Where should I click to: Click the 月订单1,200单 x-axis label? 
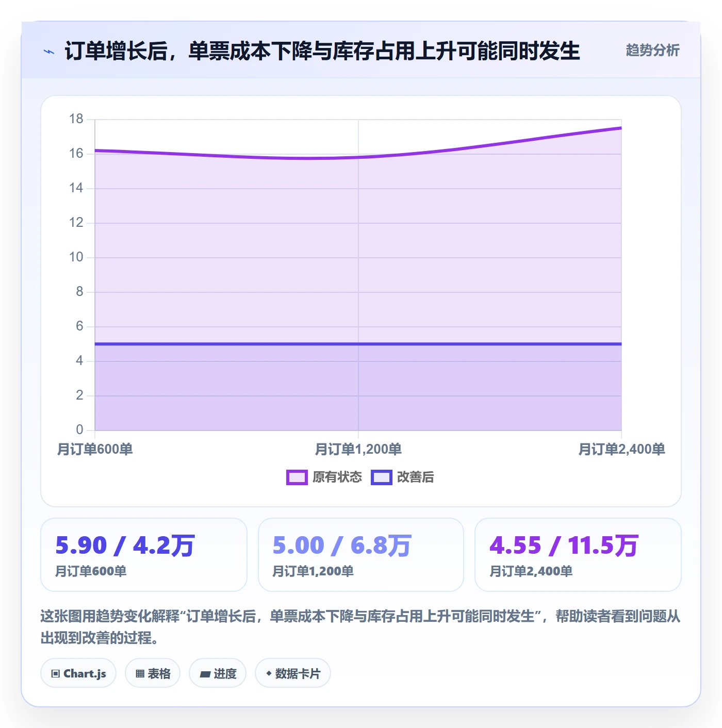point(358,449)
